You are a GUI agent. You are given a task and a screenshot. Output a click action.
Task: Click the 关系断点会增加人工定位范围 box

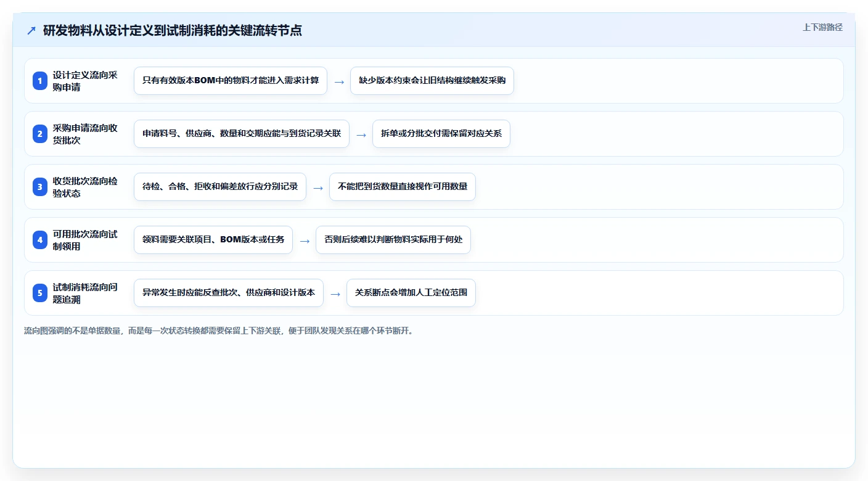click(x=411, y=293)
